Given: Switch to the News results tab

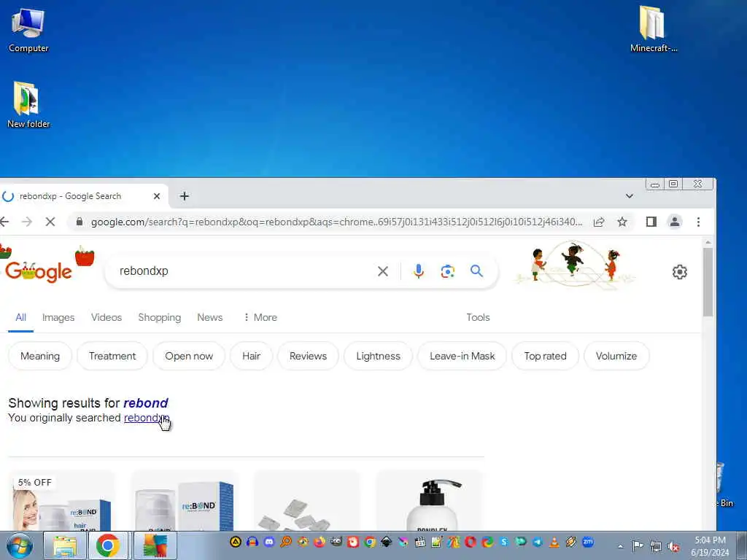Looking at the screenshot, I should click(209, 317).
